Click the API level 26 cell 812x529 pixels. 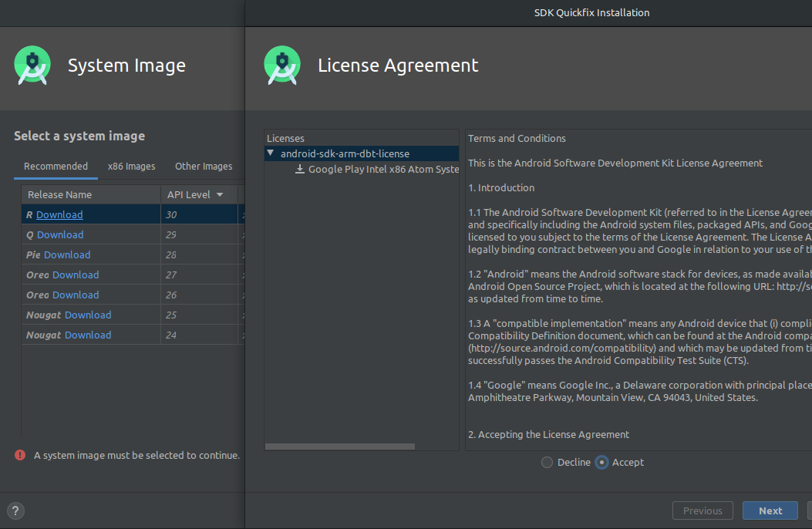(x=200, y=295)
